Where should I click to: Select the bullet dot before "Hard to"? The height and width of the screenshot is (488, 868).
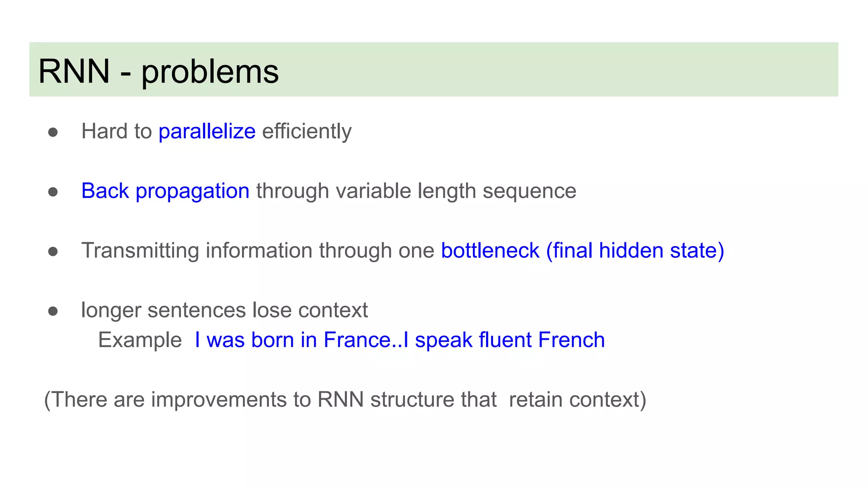coord(53,132)
